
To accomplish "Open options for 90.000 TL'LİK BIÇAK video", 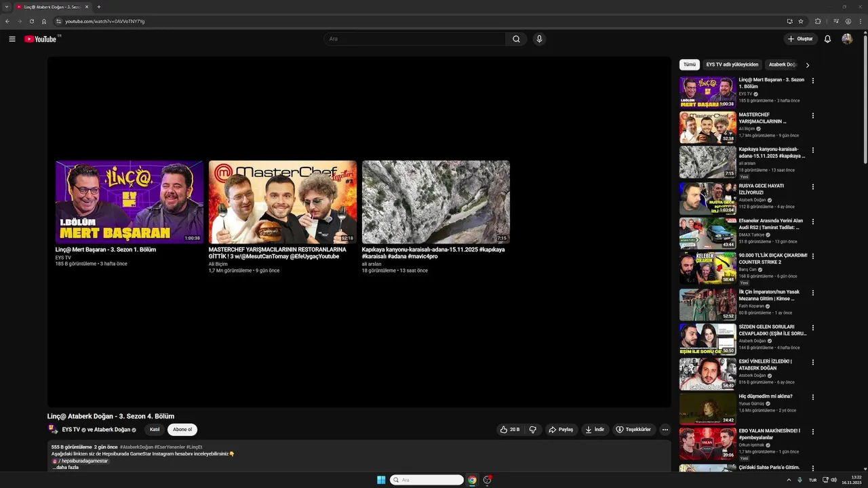I will 813,256.
